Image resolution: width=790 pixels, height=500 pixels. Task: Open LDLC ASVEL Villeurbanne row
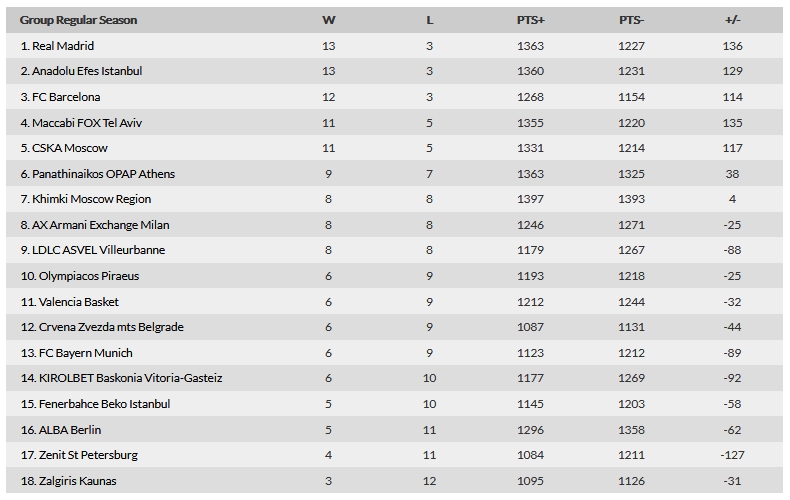[394, 250]
